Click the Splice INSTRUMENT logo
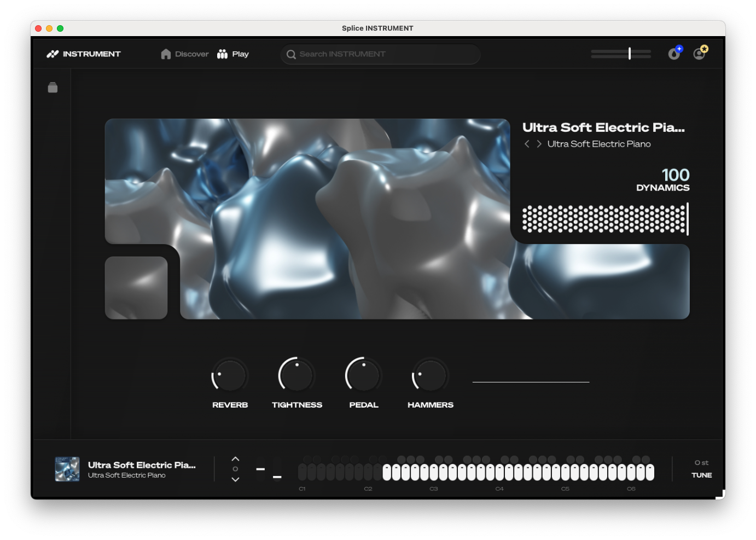Image resolution: width=756 pixels, height=540 pixels. [83, 54]
